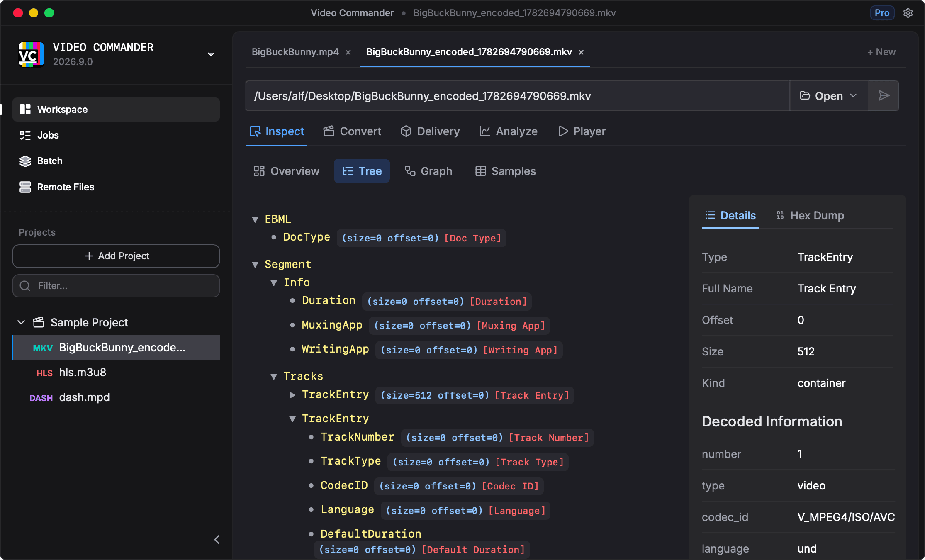
Task: Switch to the Details panel tab
Action: (x=730, y=216)
